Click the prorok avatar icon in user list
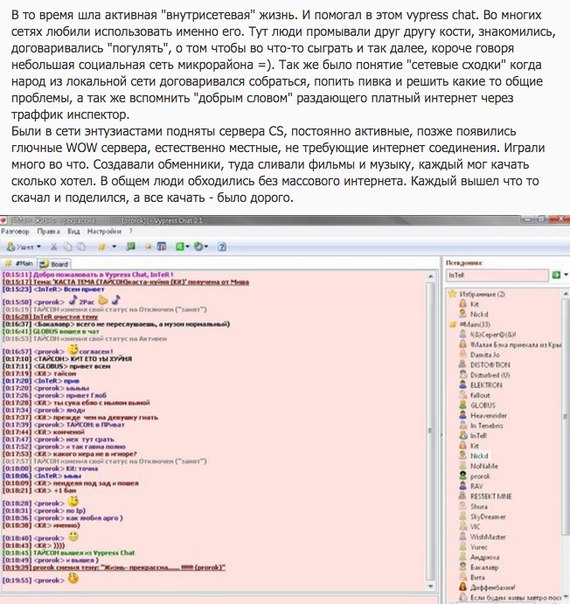The height and width of the screenshot is (604, 570). click(x=463, y=476)
